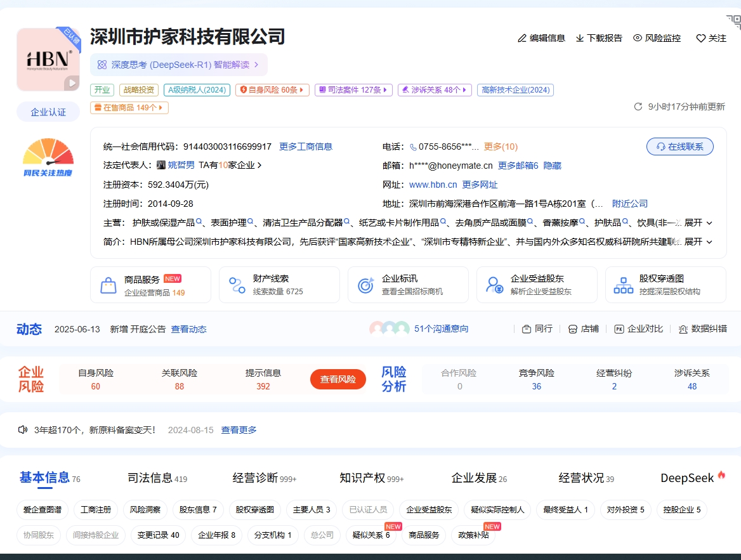This screenshot has height=560, width=741.
Task: Click the 在线联系 button
Action: pyautogui.click(x=679, y=147)
